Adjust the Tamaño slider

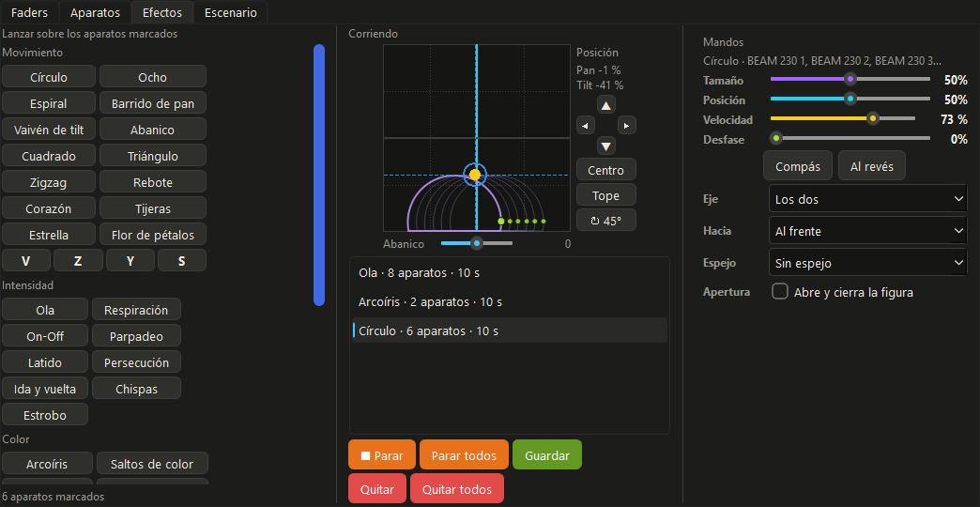[850, 80]
